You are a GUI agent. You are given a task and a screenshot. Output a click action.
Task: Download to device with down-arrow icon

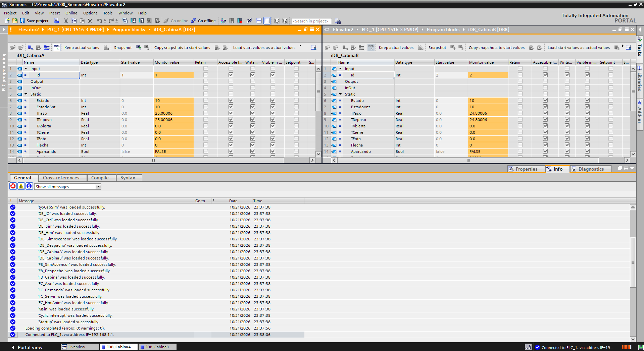tap(133, 21)
